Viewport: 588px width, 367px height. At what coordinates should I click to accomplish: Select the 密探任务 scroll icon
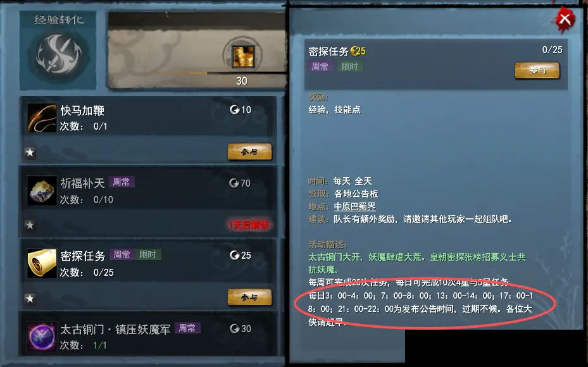tap(42, 263)
